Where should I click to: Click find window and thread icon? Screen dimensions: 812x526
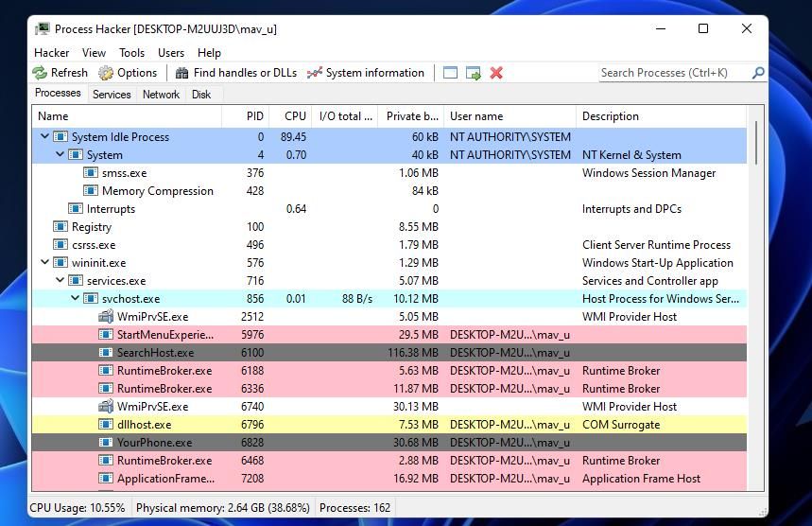pos(474,73)
